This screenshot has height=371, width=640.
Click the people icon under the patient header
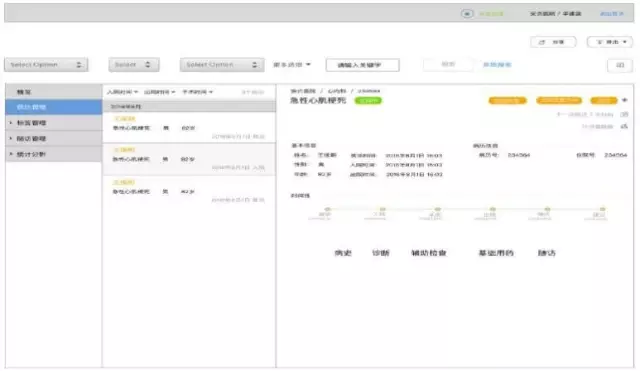624,127
